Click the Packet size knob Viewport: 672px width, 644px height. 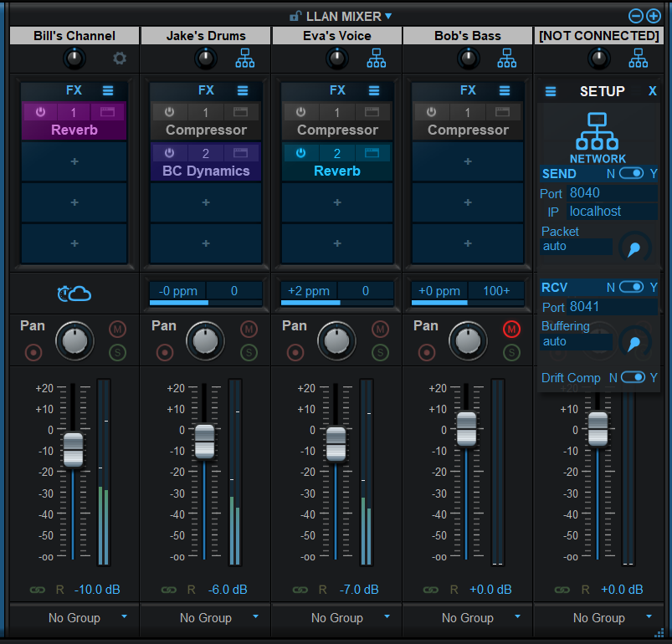coord(634,248)
